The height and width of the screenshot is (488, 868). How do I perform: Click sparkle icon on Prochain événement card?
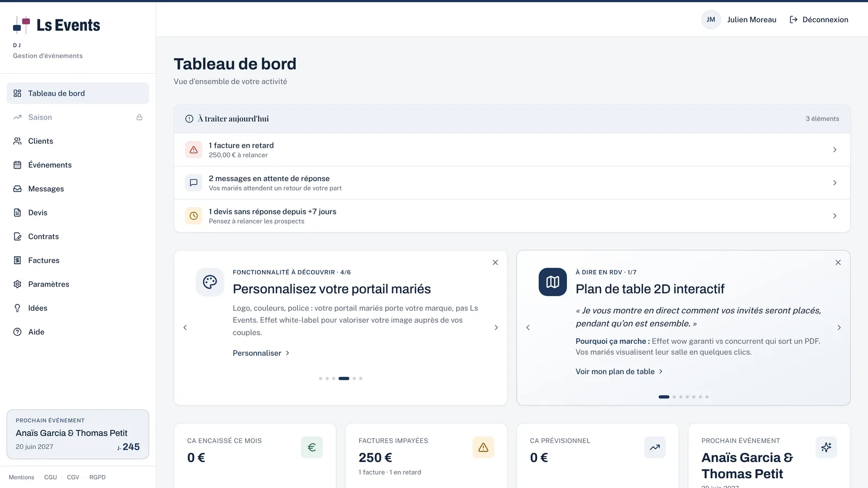click(x=826, y=447)
